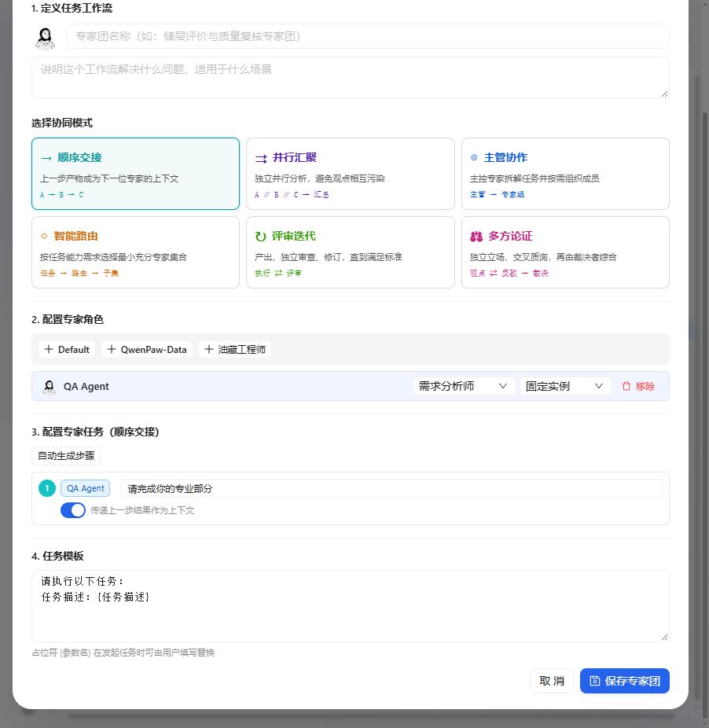Select the 顺序交接 collaboration mode card
709x728 pixels.
(135, 174)
